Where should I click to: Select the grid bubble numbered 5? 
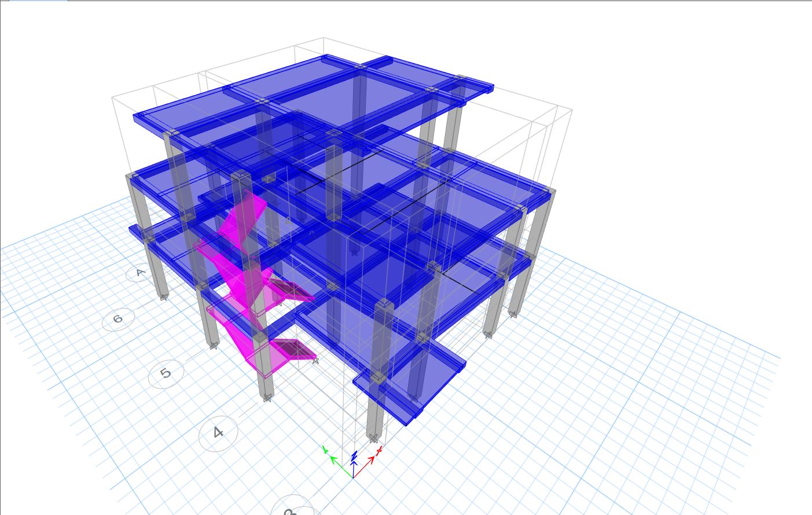pos(166,374)
